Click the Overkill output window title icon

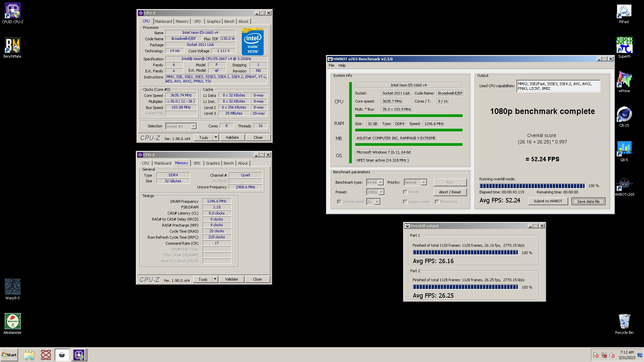[x=407, y=226]
